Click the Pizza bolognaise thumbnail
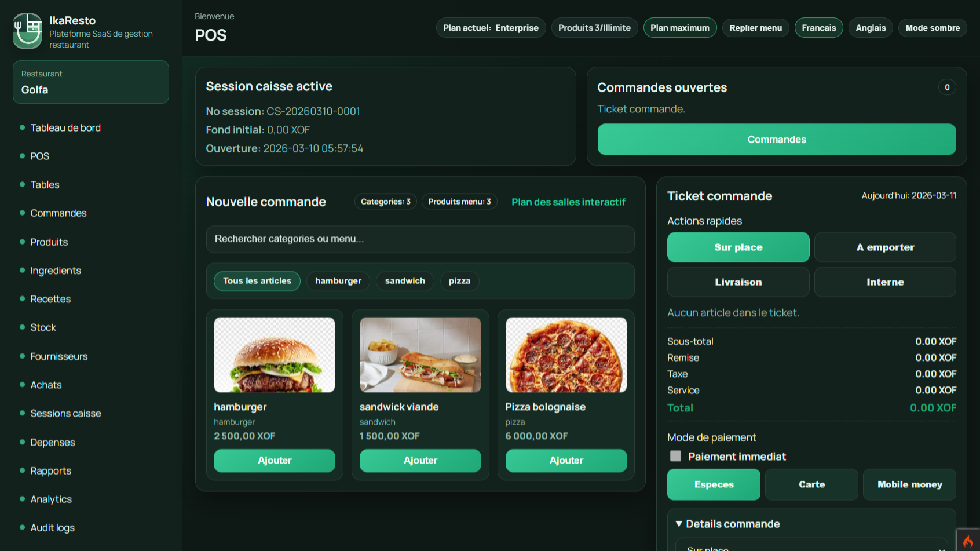Screen dimensions: 980x551 point(566,355)
